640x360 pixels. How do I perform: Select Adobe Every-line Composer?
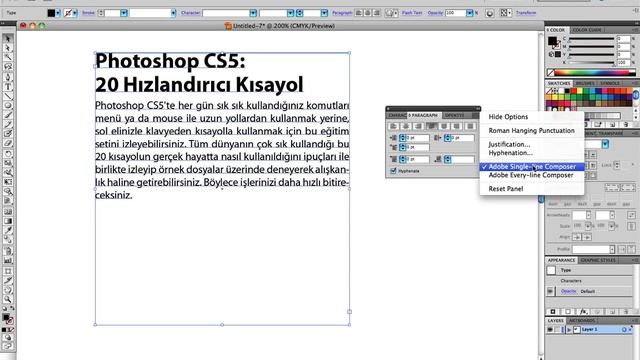(532, 175)
